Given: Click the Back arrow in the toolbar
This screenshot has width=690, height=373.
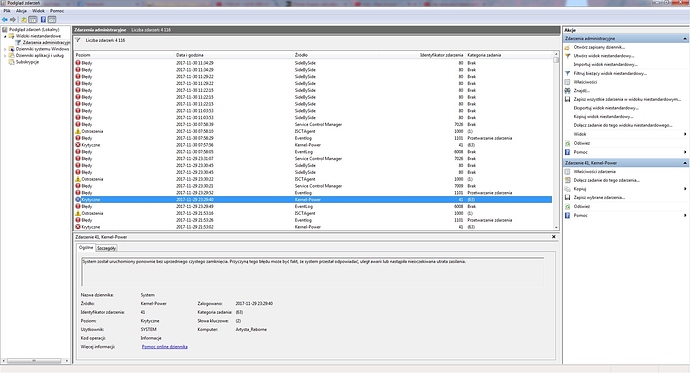Looking at the screenshot, I should point(5,20).
